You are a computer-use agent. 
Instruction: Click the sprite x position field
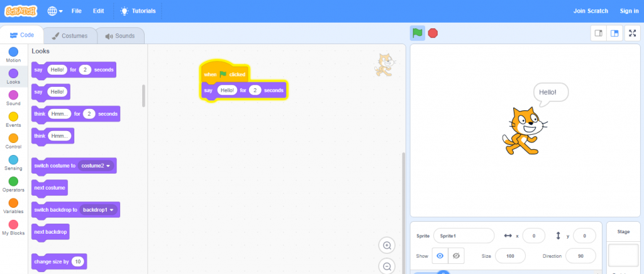[533, 236]
